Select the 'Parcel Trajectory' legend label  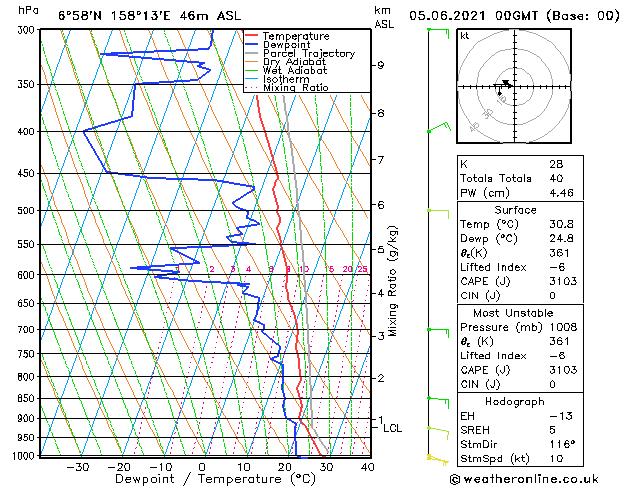309,54
